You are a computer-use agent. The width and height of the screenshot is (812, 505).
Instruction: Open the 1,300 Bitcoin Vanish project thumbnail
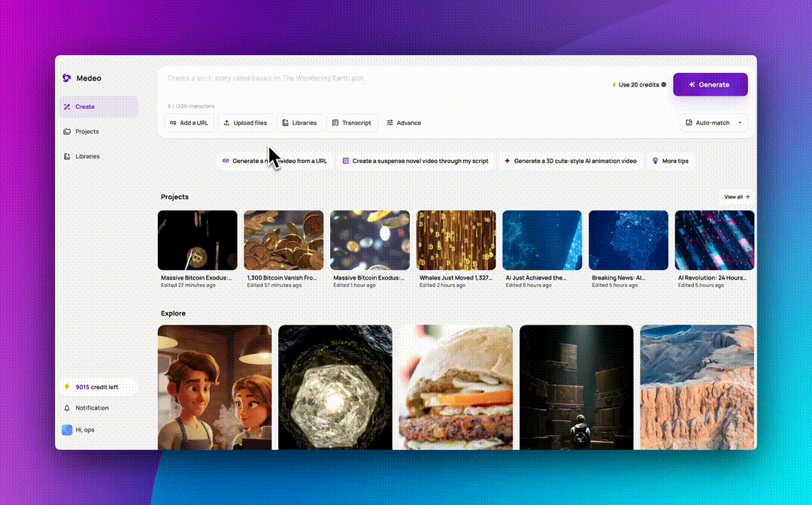[283, 240]
